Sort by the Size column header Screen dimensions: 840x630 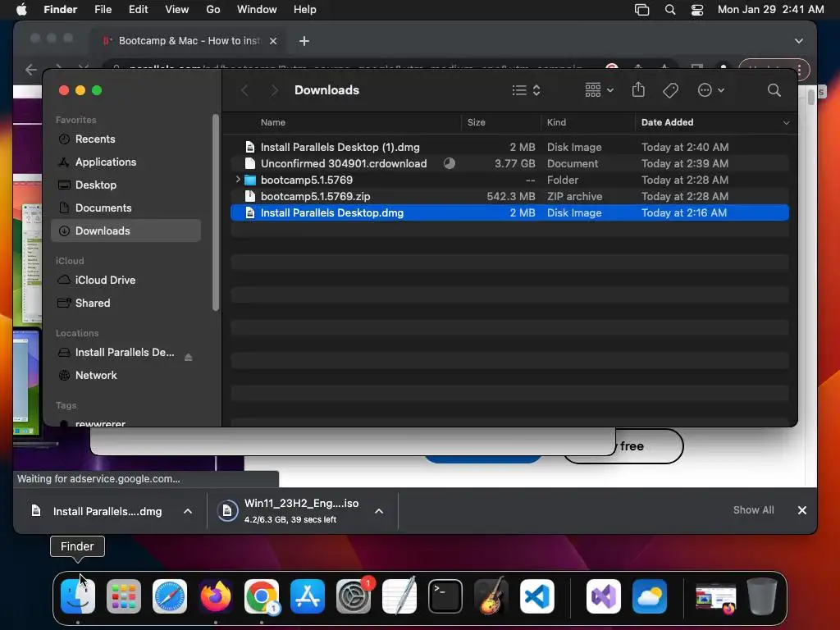tap(476, 123)
